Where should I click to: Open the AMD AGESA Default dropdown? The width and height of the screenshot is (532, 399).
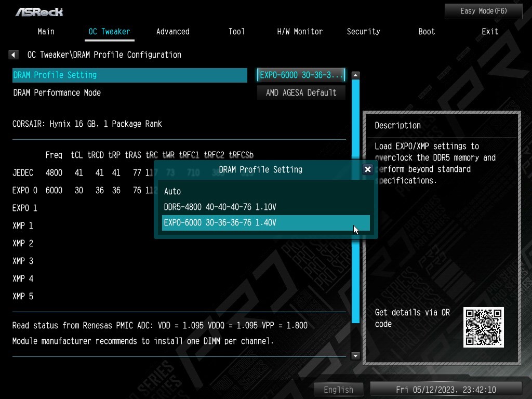point(301,92)
